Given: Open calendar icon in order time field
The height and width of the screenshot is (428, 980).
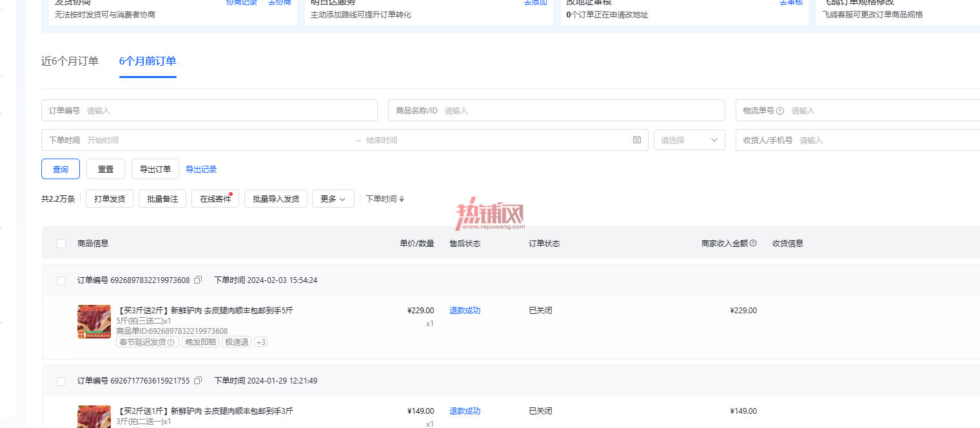Looking at the screenshot, I should [x=637, y=140].
